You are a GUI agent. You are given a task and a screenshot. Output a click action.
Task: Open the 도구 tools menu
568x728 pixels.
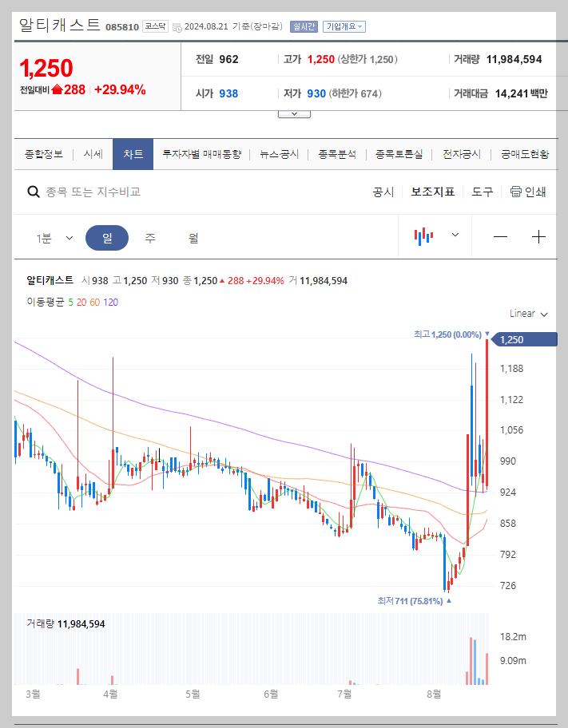(482, 192)
